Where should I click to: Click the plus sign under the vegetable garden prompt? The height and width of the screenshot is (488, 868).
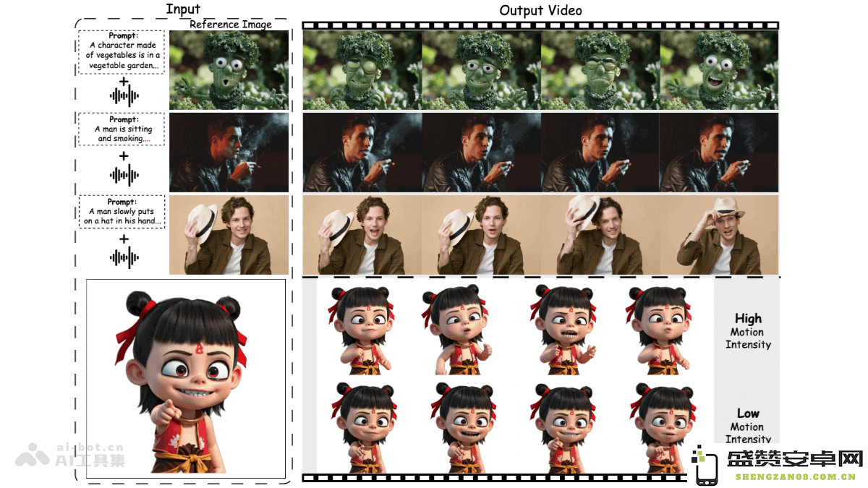[x=124, y=81]
